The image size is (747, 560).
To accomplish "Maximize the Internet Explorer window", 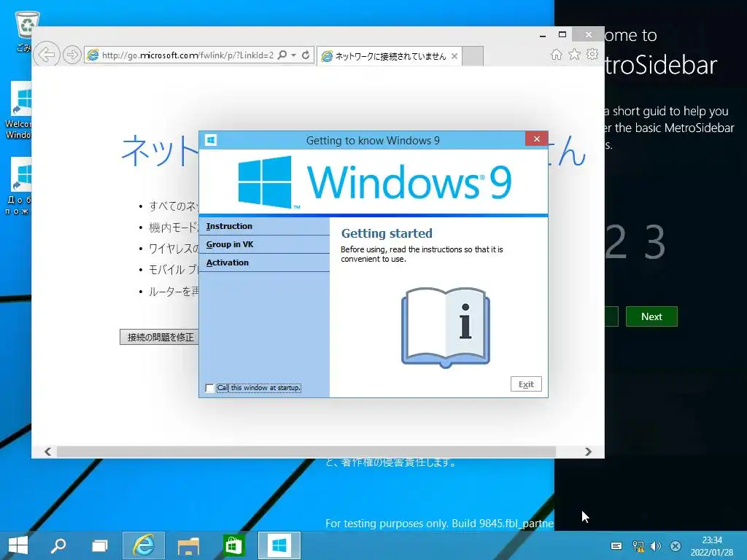I will [x=562, y=34].
